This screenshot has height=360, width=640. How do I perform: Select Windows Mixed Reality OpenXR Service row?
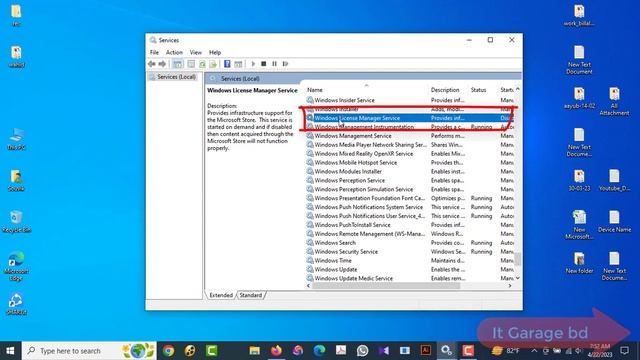pos(410,154)
